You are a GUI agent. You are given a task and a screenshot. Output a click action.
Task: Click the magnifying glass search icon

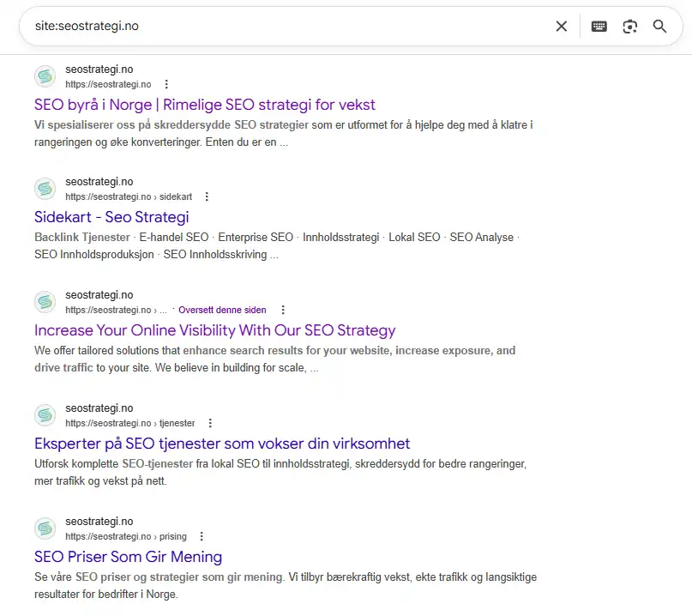(659, 27)
